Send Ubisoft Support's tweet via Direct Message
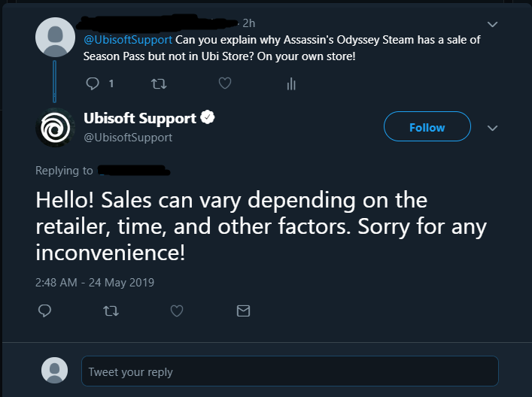The height and width of the screenshot is (397, 532). coord(243,311)
